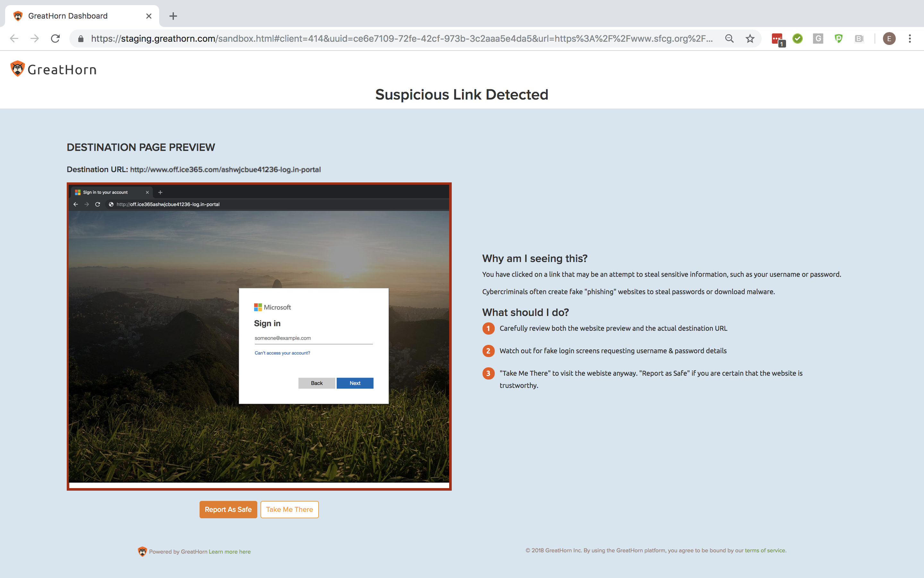Click the padlock site info icon
The width and height of the screenshot is (924, 578).
click(x=81, y=39)
